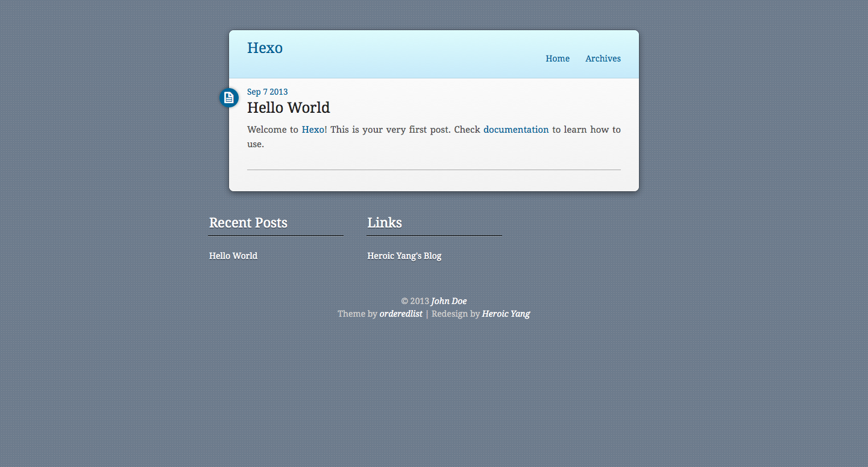Image resolution: width=868 pixels, height=467 pixels.
Task: Open the Hello World post title
Action: 288,107
